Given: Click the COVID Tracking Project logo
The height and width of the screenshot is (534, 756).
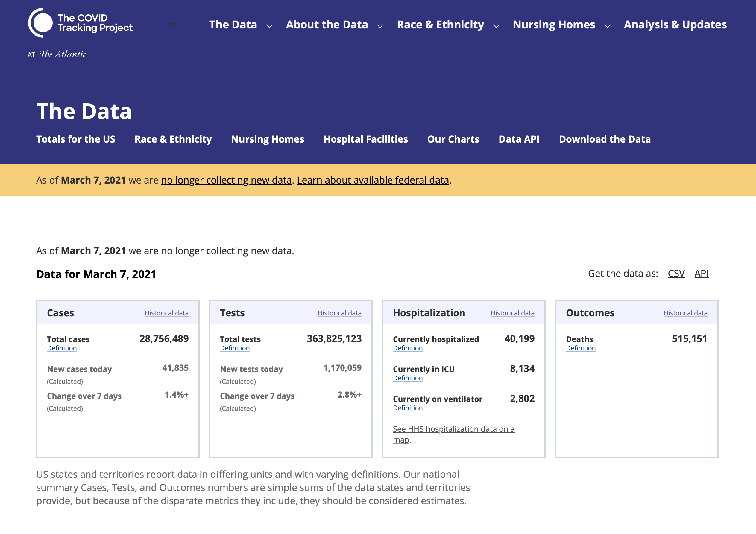Looking at the screenshot, I should pyautogui.click(x=80, y=23).
